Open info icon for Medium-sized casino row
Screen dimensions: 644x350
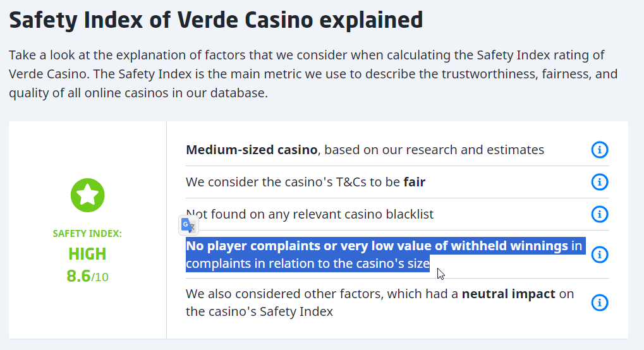pos(599,150)
